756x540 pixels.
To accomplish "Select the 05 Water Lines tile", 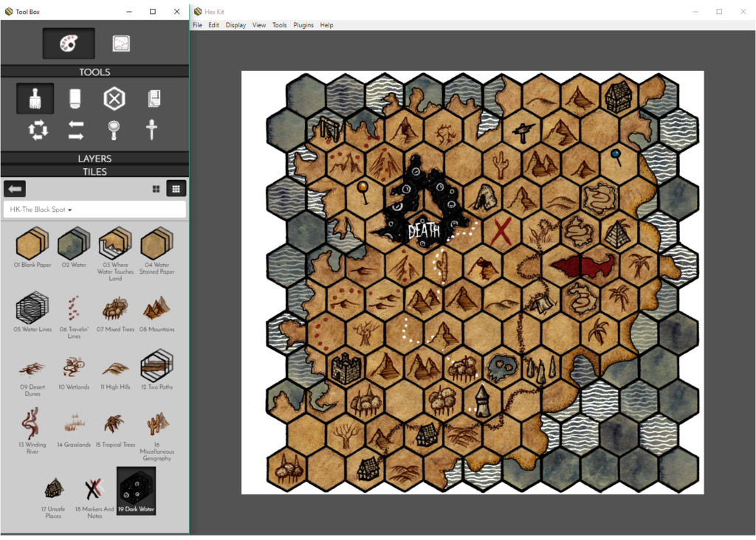I will pos(32,311).
